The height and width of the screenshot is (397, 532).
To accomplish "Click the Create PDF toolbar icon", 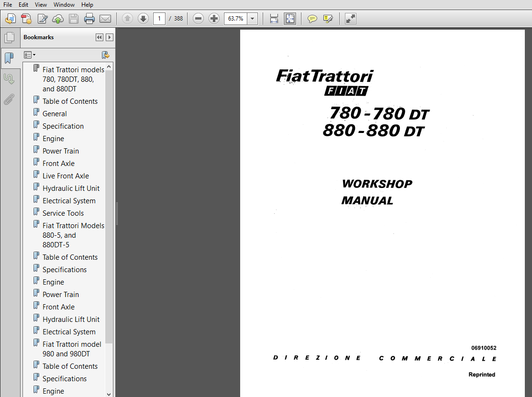I will point(11,19).
